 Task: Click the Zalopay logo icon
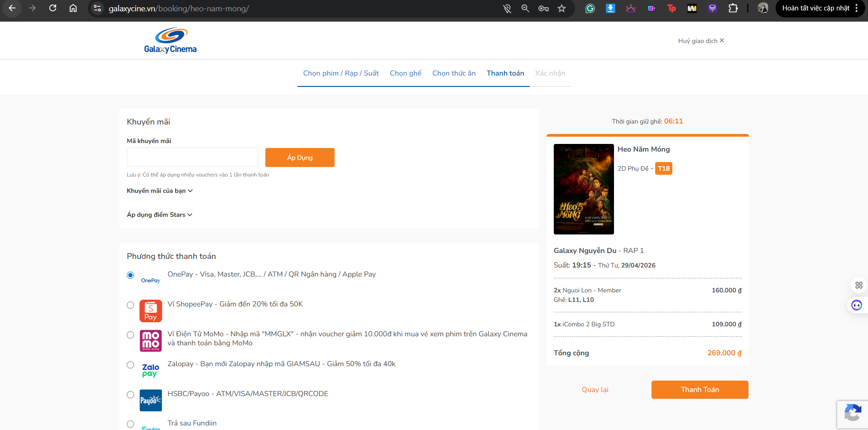click(x=151, y=371)
